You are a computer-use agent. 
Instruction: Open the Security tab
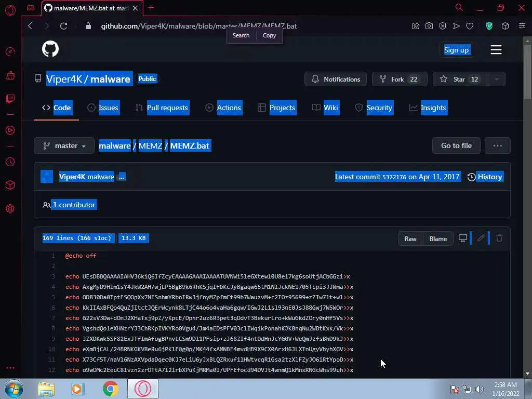[x=374, y=108]
